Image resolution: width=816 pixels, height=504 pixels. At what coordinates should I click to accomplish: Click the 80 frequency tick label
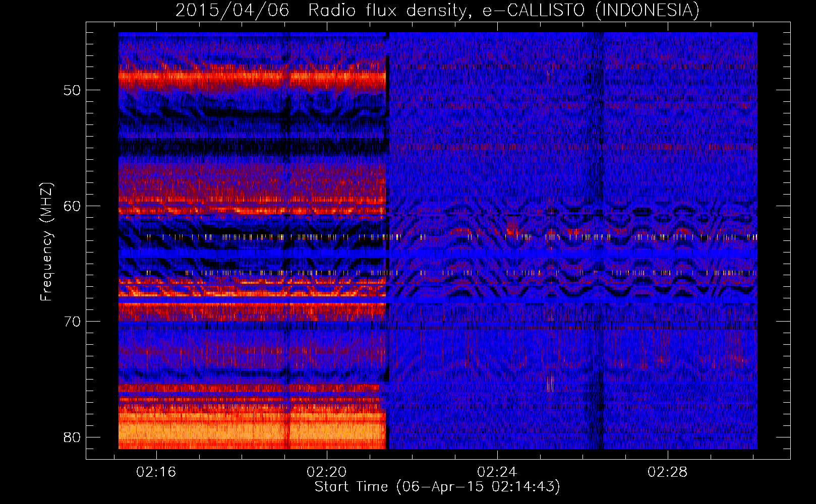(72, 437)
